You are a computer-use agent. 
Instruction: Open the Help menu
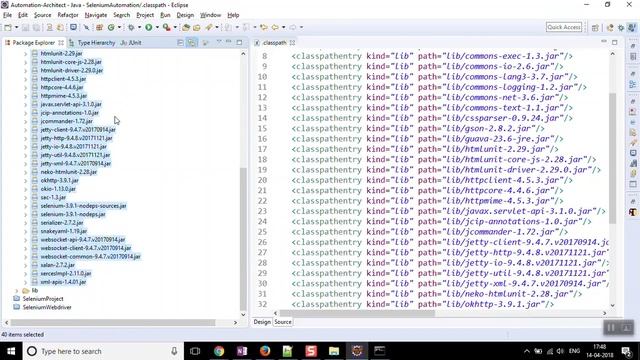pyautogui.click(x=233, y=15)
